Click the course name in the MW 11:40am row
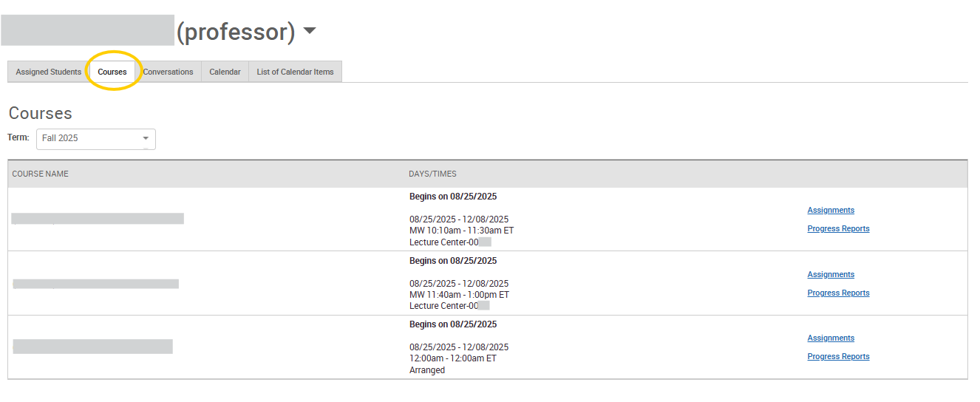The image size is (980, 402). pyautogui.click(x=95, y=284)
